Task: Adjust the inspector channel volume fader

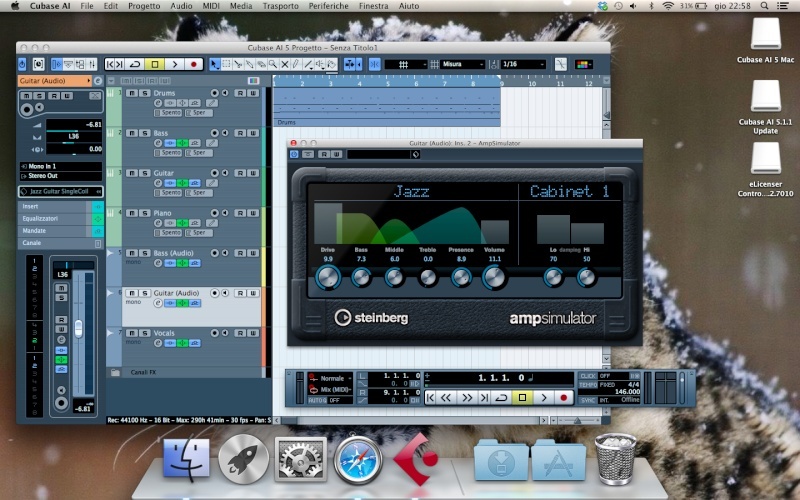Action: 78,328
